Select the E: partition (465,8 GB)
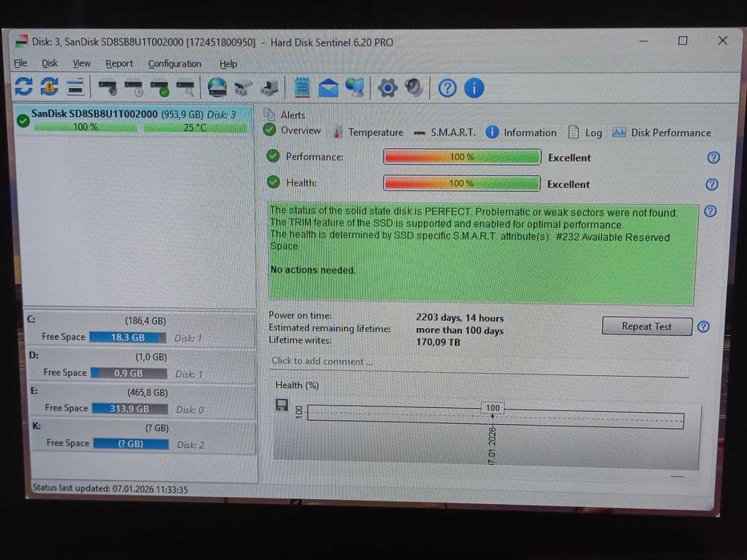 141,401
